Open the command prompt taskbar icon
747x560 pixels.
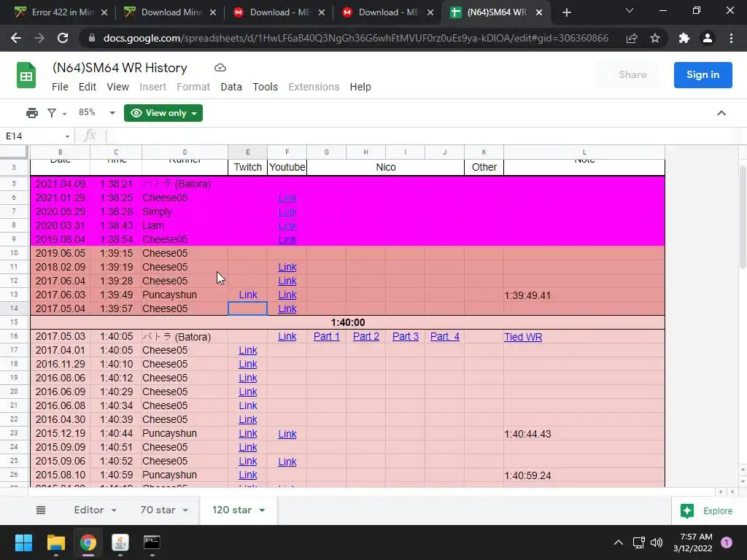152,542
